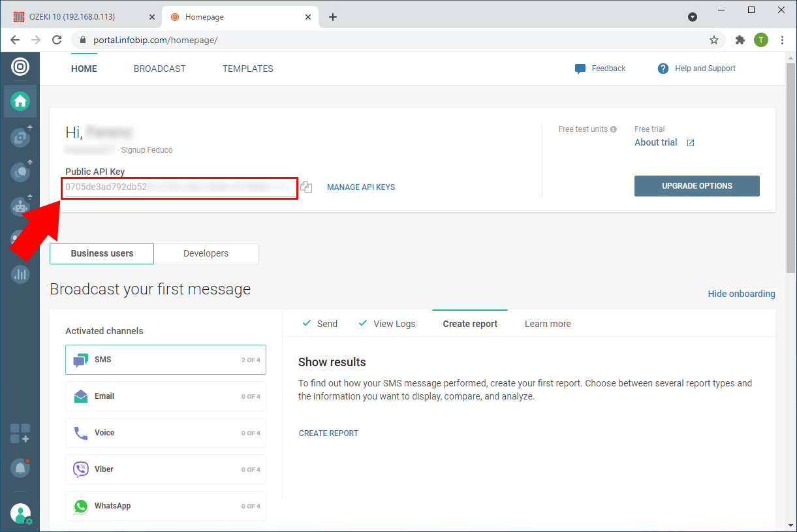
Task: Select the Business users toggle
Action: 102,254
